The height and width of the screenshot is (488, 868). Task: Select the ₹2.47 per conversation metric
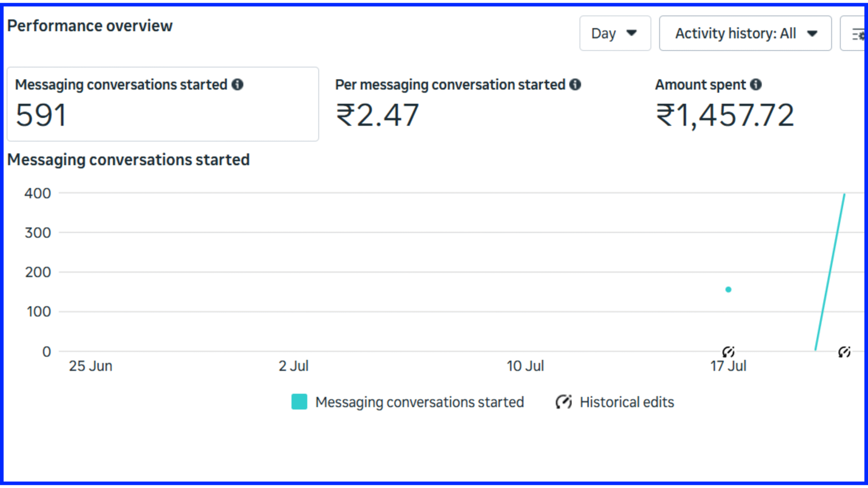click(x=377, y=115)
